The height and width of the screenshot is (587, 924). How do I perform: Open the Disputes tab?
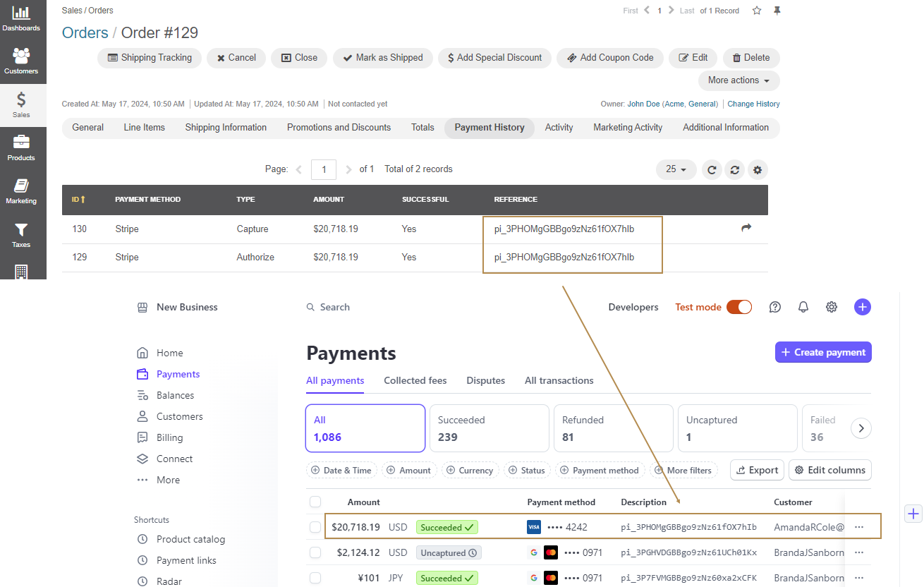[x=485, y=380]
